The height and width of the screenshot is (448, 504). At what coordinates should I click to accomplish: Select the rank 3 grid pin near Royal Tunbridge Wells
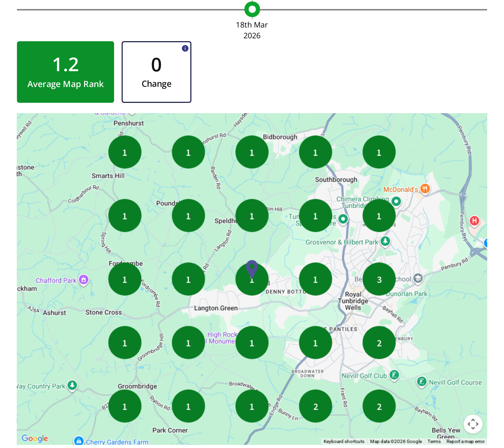coord(379,279)
